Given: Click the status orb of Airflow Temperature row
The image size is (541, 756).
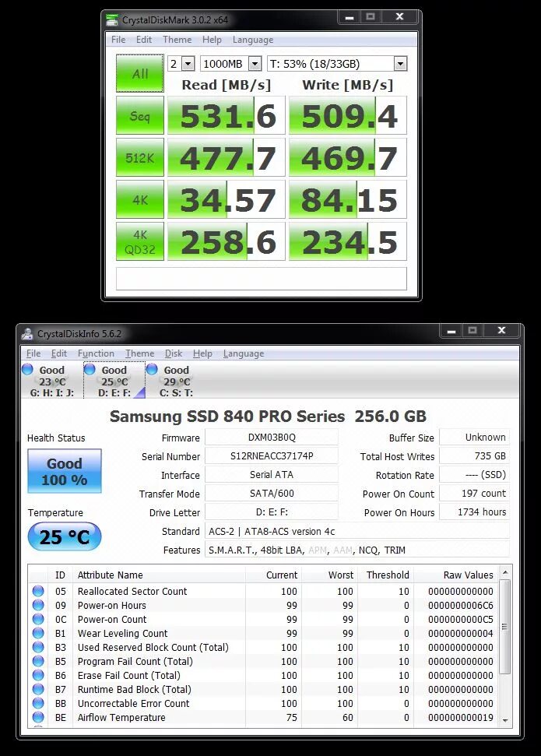Looking at the screenshot, I should tap(38, 717).
